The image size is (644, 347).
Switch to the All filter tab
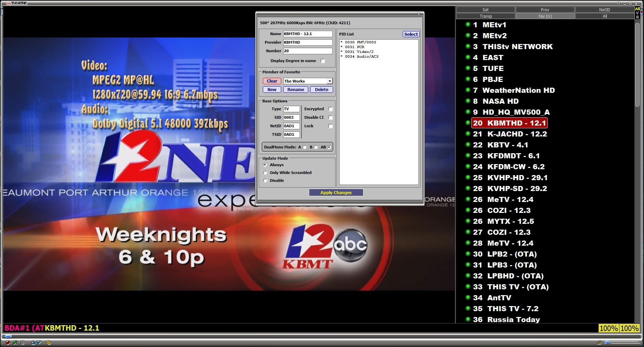604,16
